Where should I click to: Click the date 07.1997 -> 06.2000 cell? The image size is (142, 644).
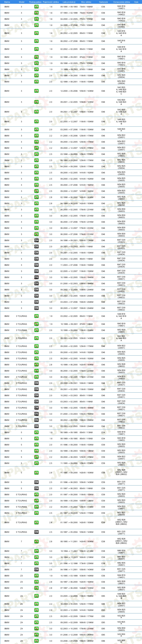[x=69, y=588]
